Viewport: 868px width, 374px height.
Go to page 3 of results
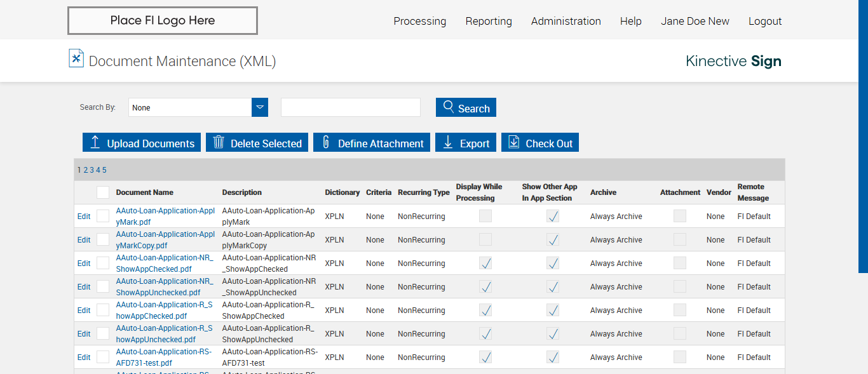pos(92,170)
